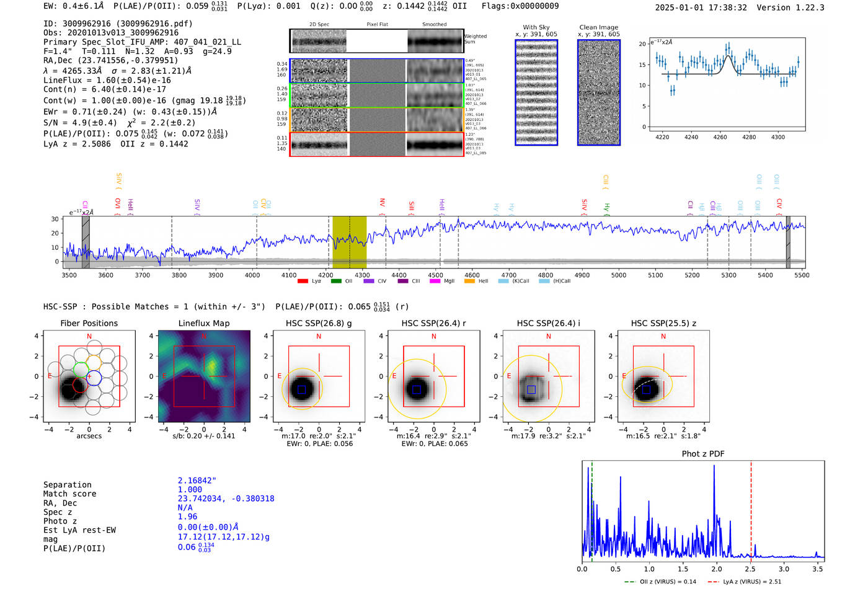Image resolution: width=868 pixels, height=591 pixels.
Task: Click the green OII legend swatch
Action: [x=336, y=281]
